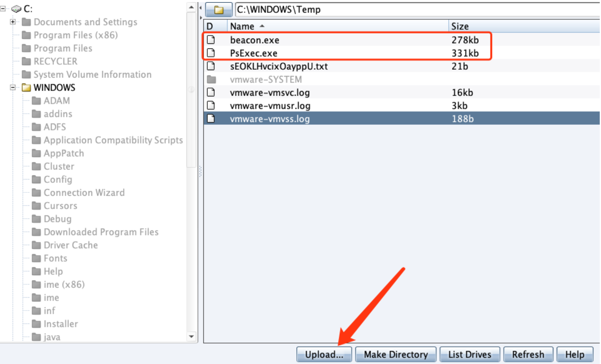Screen dimensions: 601x364
Task: Click the Program Files (x86) folder icon
Action: tap(26, 35)
